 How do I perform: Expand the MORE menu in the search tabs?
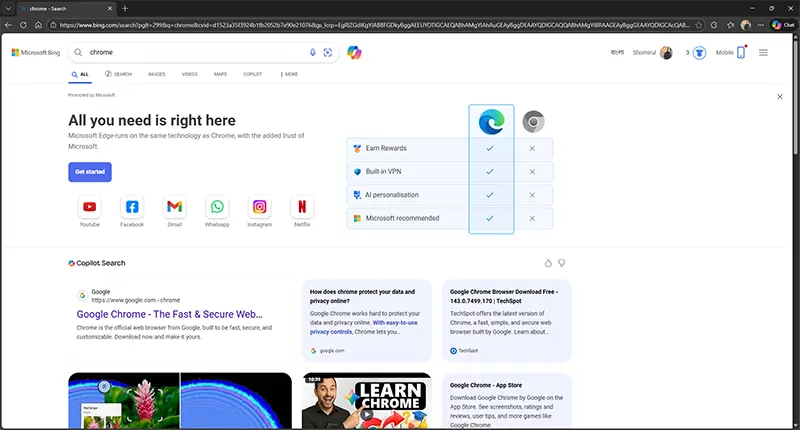(289, 74)
